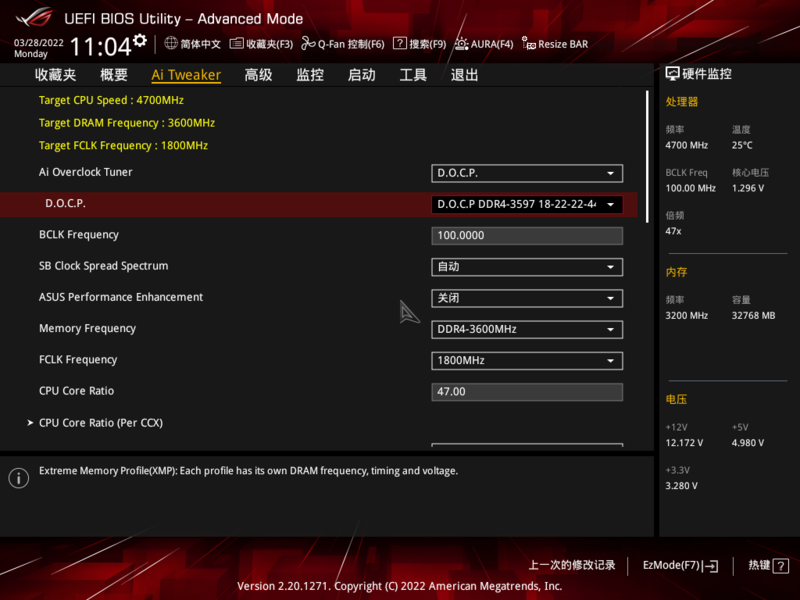The width and height of the screenshot is (800, 600).
Task: Click the 4.980 V reading
Action: [748, 443]
